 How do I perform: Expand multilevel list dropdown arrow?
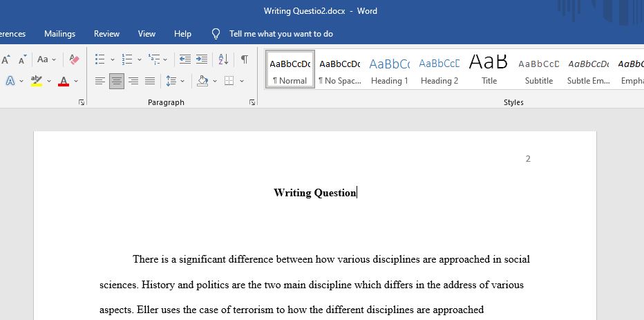coord(165,59)
